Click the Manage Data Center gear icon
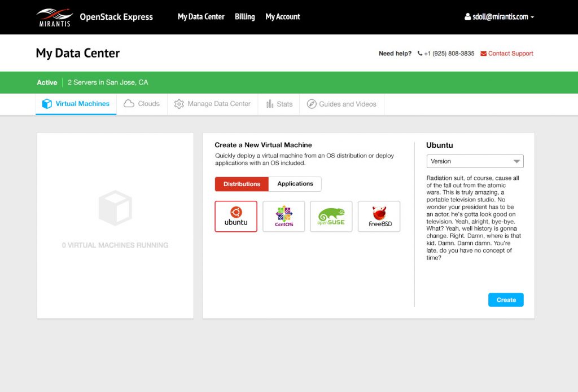The height and width of the screenshot is (392, 578). point(179,104)
